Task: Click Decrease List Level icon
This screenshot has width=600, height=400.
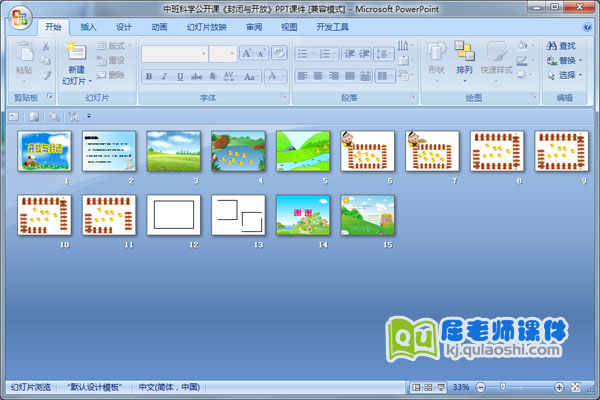Action: tap(349, 54)
